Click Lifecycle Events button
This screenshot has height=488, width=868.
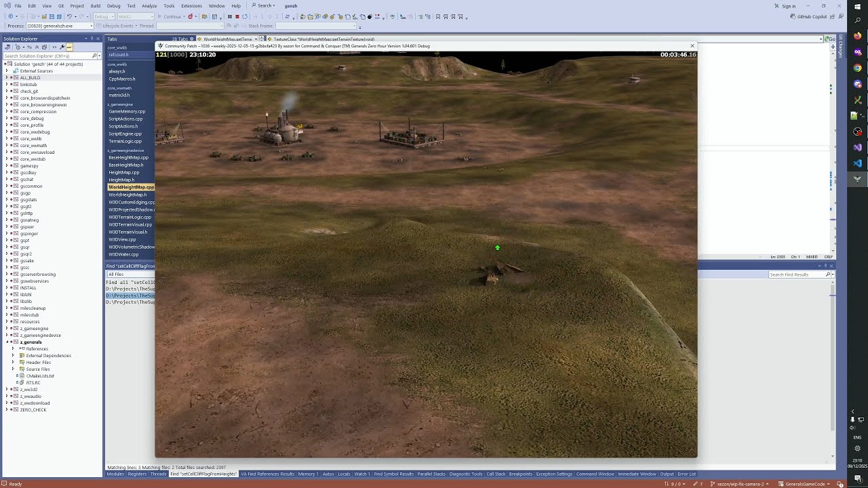pos(118,26)
